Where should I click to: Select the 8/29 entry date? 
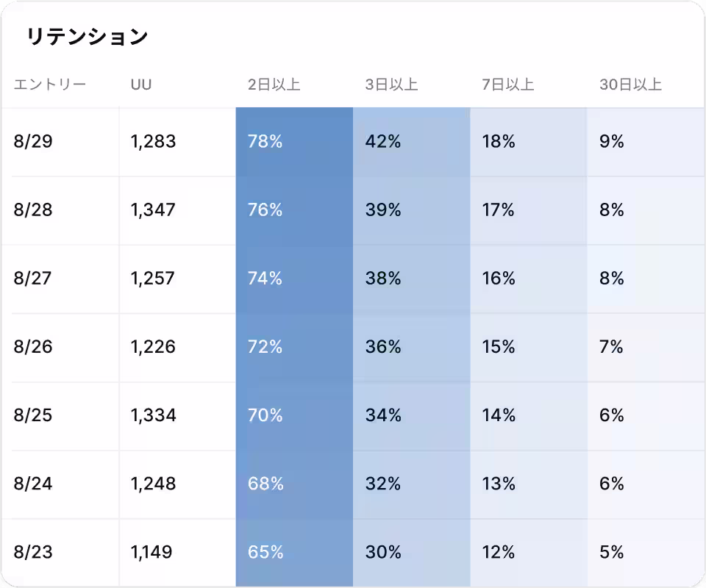click(x=33, y=142)
